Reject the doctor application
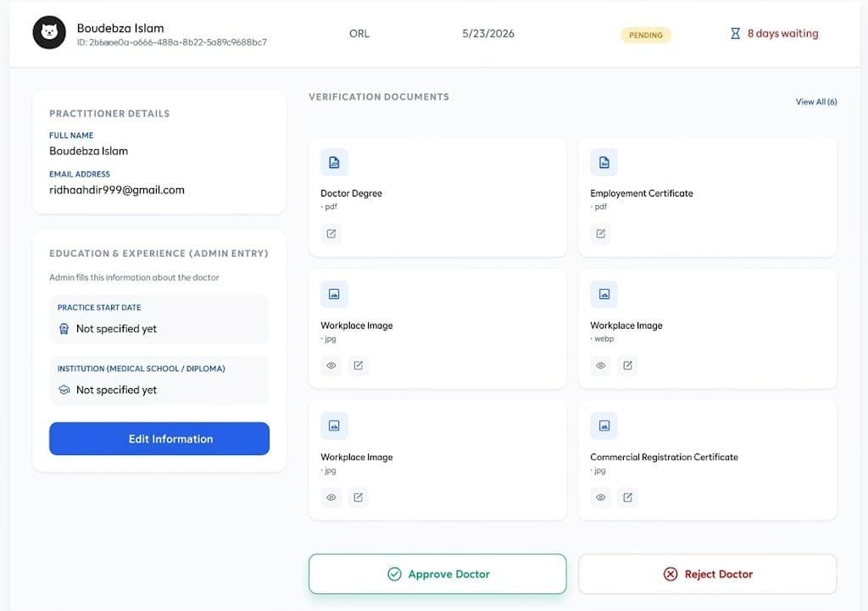Image resolution: width=868 pixels, height=611 pixels. 708,574
